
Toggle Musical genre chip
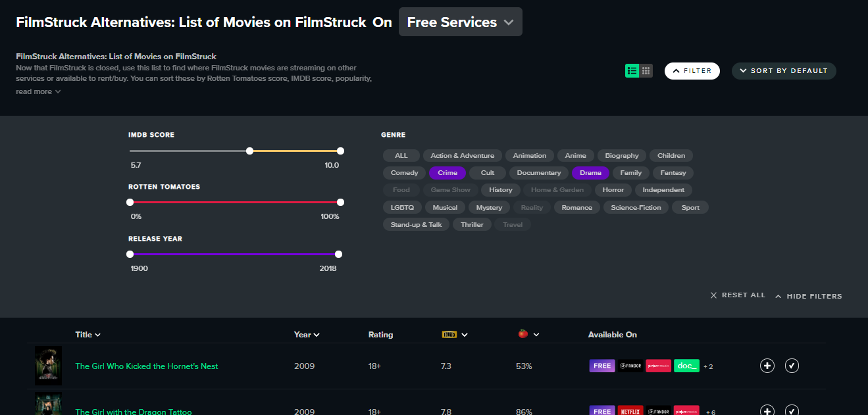[445, 207]
